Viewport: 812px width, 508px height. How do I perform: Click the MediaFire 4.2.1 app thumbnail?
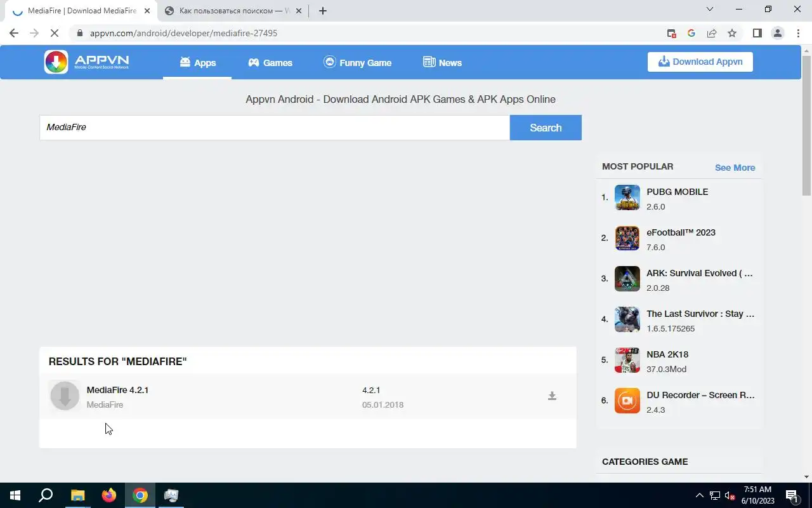65,396
